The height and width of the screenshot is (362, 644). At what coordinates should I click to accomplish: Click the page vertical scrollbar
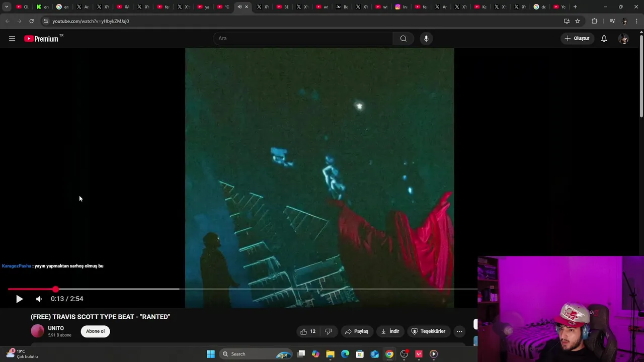coord(641,75)
